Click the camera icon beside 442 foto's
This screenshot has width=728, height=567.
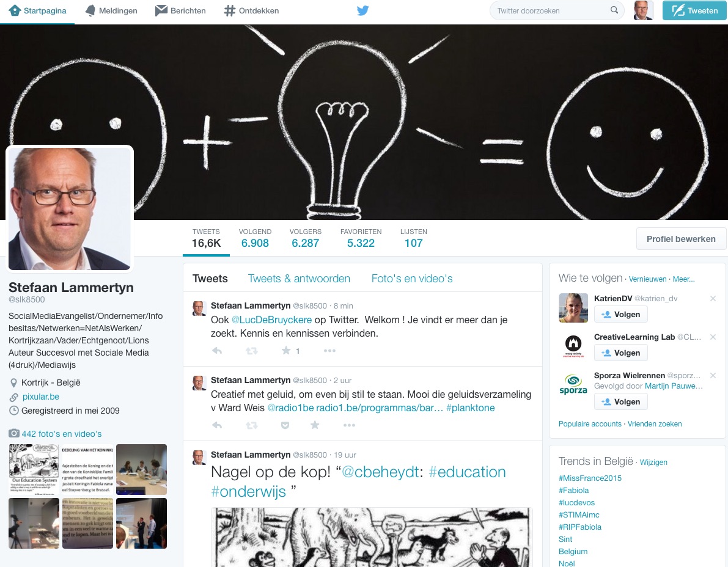pyautogui.click(x=13, y=433)
